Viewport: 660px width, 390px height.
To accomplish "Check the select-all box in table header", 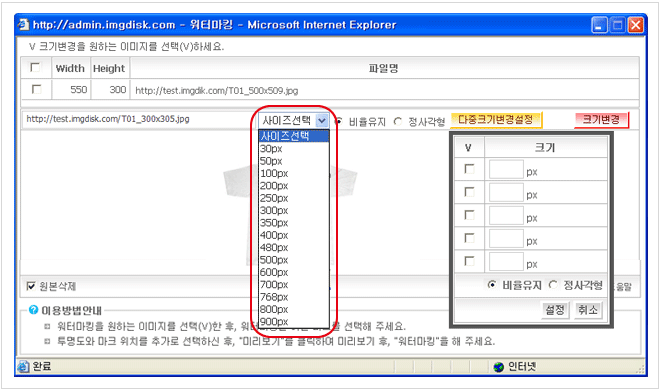I will point(35,67).
